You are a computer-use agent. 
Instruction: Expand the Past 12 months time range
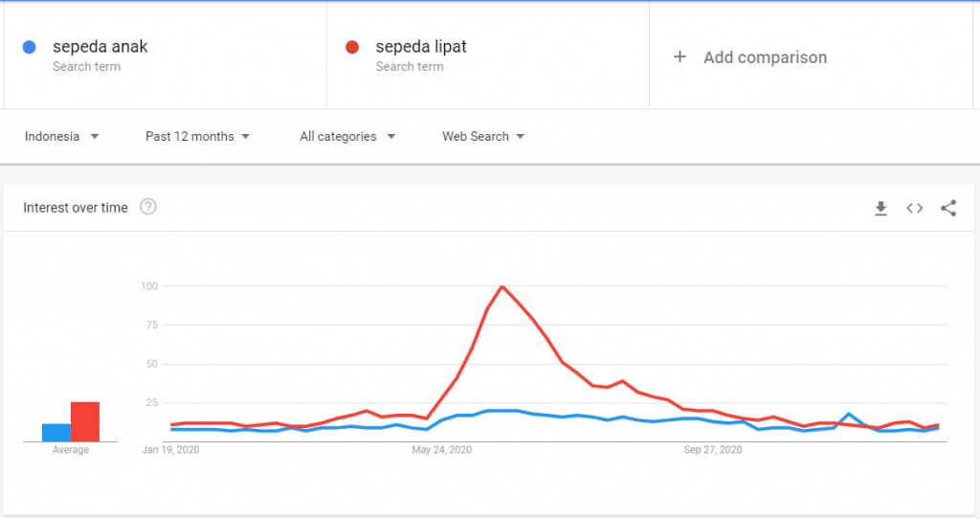[x=198, y=137]
